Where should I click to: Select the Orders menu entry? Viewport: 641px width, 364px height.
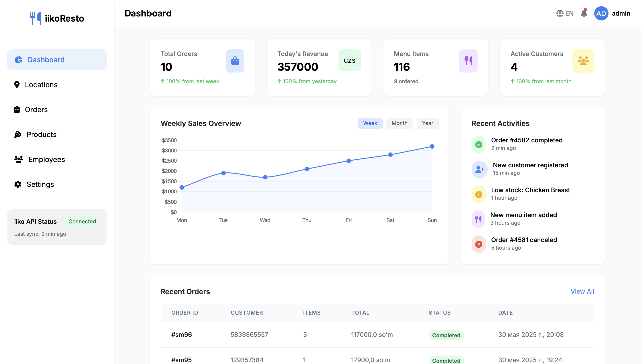[37, 109]
